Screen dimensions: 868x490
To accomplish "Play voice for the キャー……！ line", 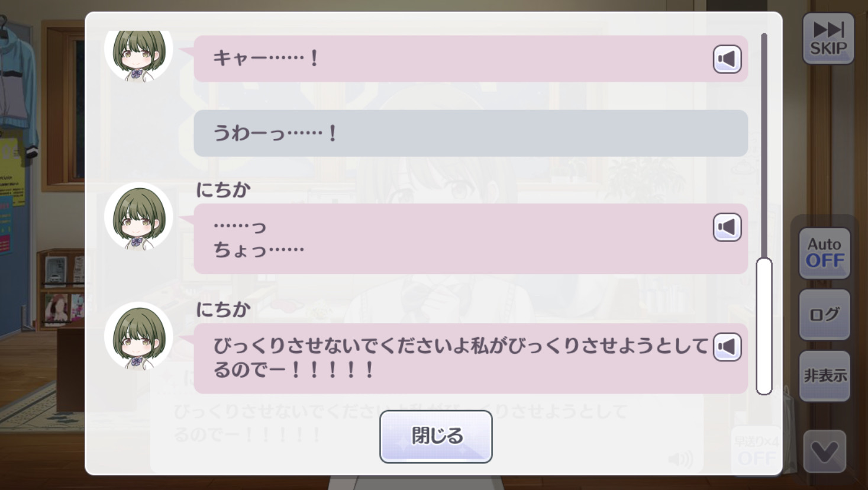I will (x=727, y=59).
